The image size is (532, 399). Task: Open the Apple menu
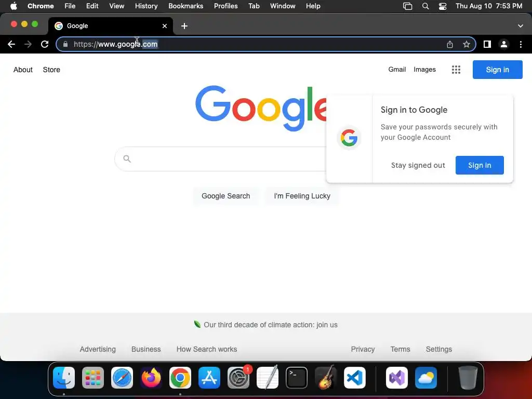coord(14,6)
